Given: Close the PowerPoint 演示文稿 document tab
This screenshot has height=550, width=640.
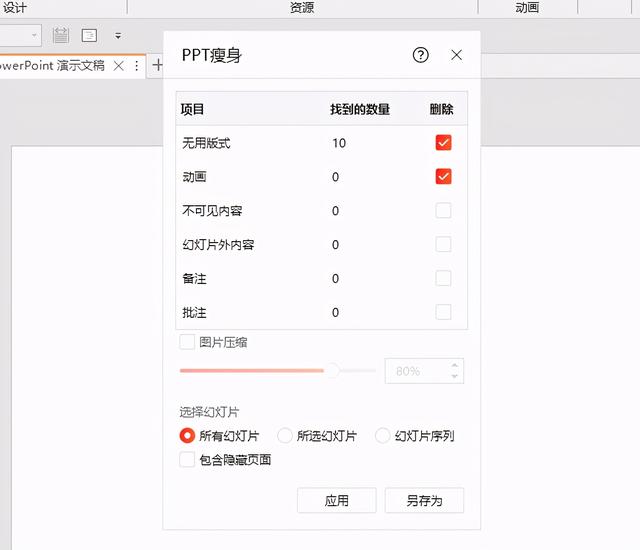Looking at the screenshot, I should pos(119,66).
